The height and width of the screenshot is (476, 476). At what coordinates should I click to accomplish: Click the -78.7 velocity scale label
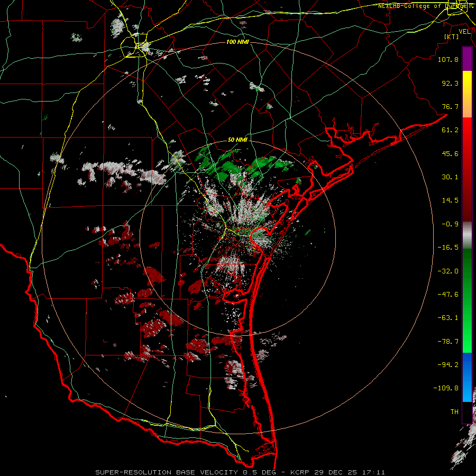point(448,342)
